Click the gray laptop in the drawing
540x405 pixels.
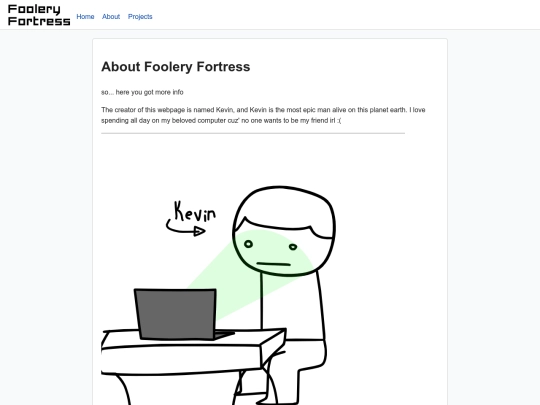[176, 314]
